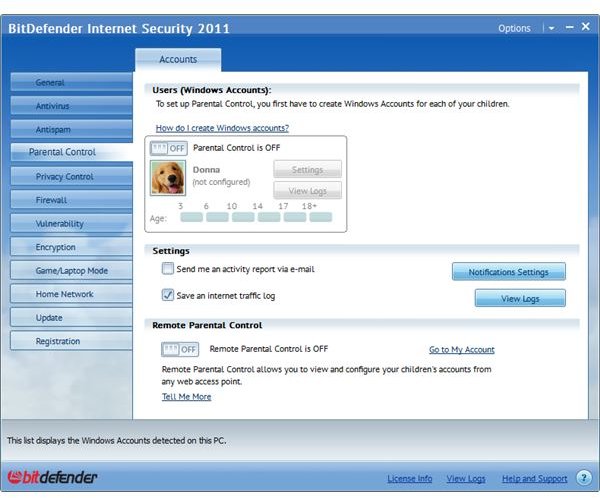This screenshot has height=498, width=600.
Task: Open the Encryption section
Action: (x=72, y=247)
